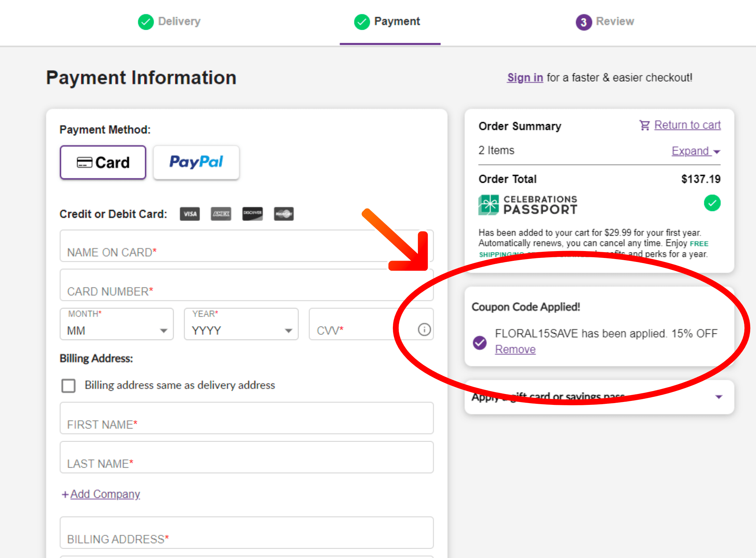Click the Celebrations Passport logo
756x558 pixels.
528,205
